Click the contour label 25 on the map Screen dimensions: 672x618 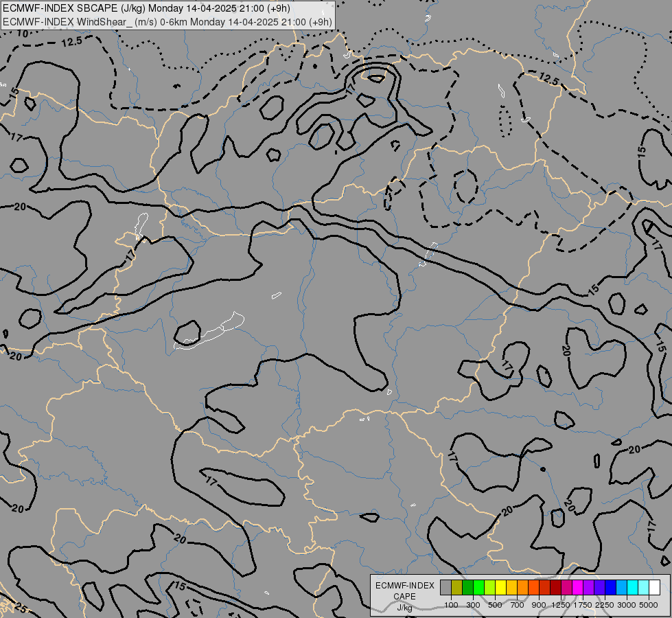coord(20,608)
